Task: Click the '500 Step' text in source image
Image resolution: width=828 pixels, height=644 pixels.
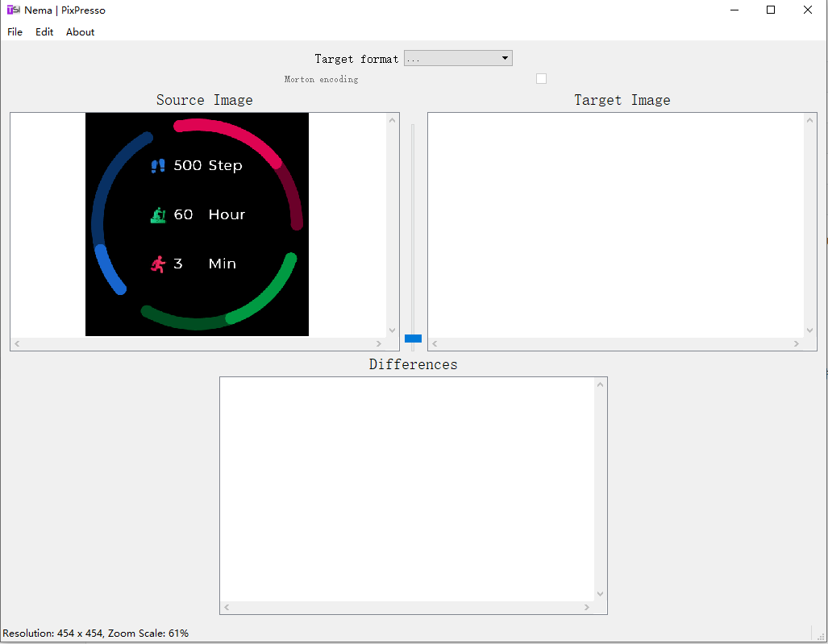Action: [x=208, y=165]
